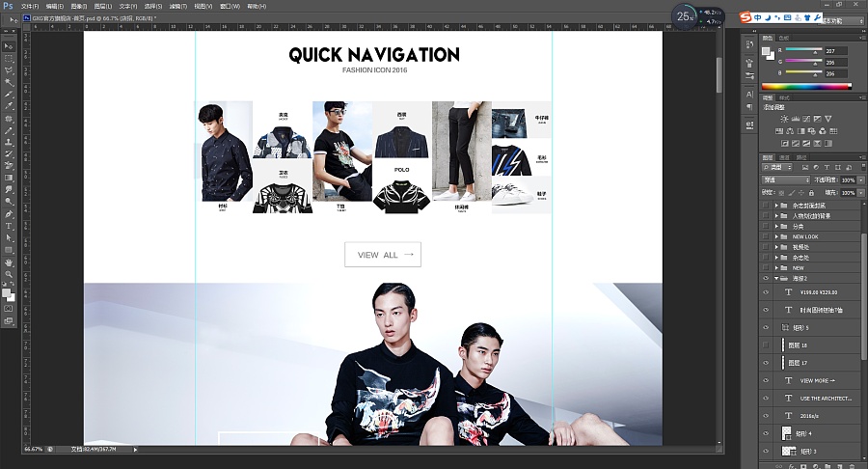Select the Brush tool
The height and width of the screenshot is (469, 868).
(x=9, y=130)
